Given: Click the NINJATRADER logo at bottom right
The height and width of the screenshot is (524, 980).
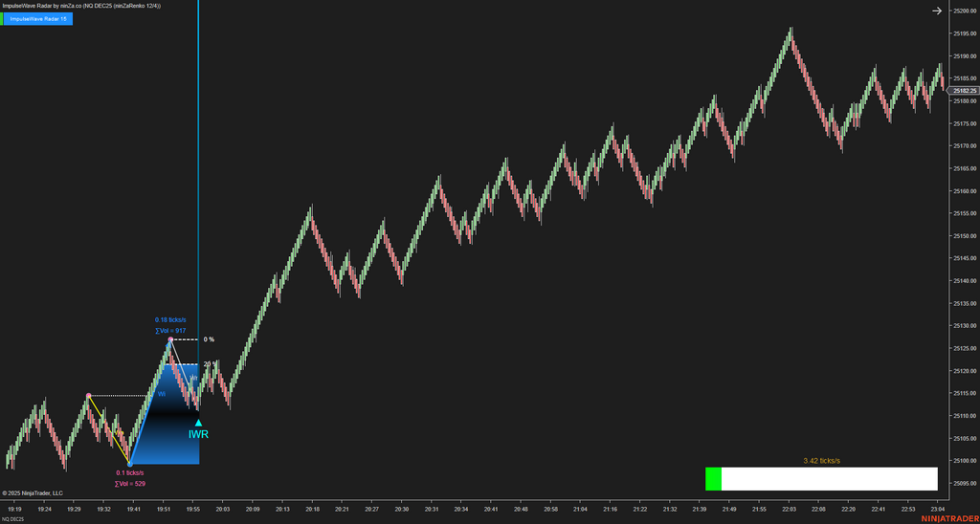Looking at the screenshot, I should [x=950, y=519].
